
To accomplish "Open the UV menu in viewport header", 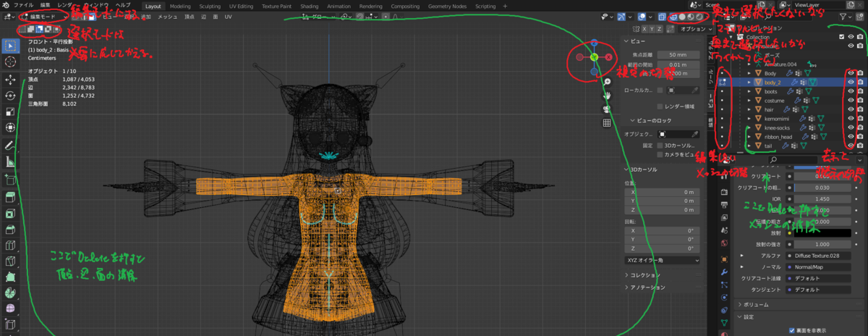I will point(229,16).
